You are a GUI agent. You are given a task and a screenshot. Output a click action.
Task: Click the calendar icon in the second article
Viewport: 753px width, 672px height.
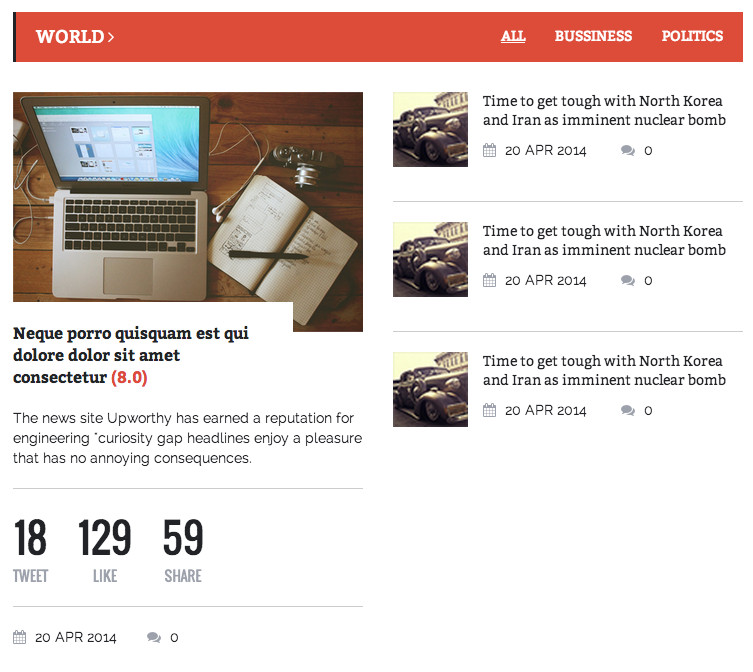point(489,280)
